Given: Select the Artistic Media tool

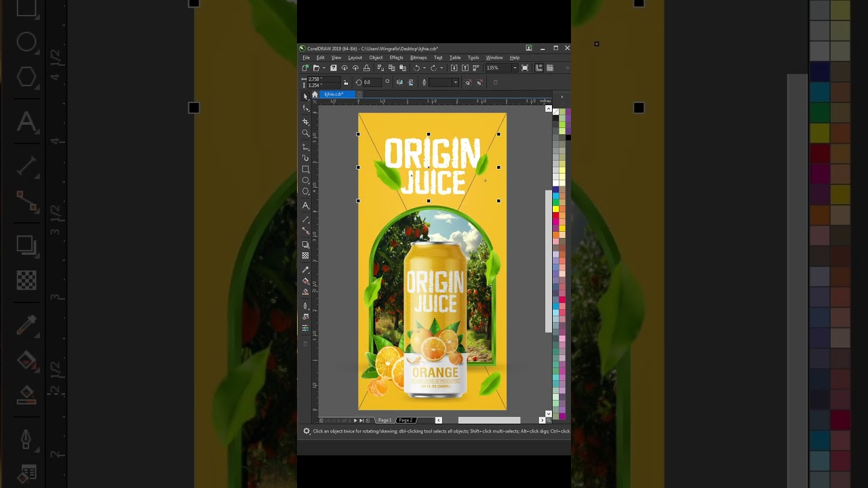Looking at the screenshot, I should click(305, 158).
